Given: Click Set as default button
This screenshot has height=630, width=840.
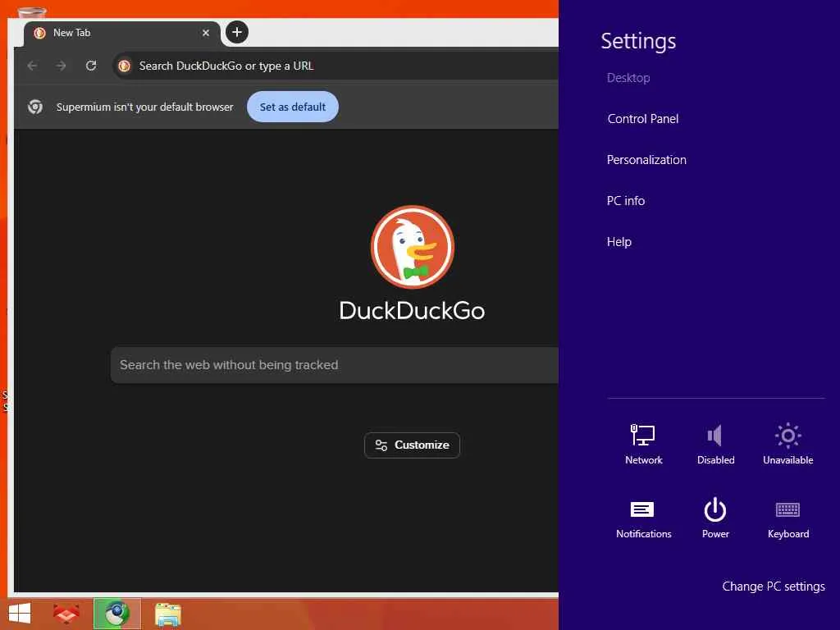Looking at the screenshot, I should [x=293, y=107].
